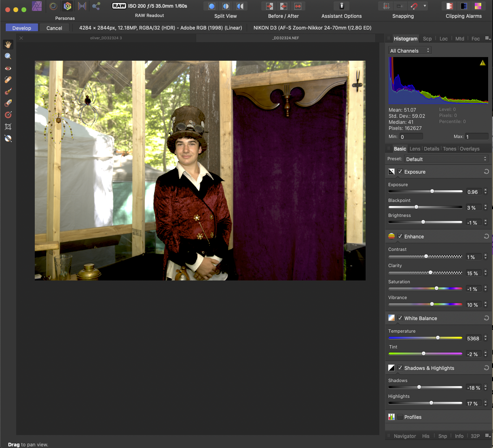
Task: Open Assistant Options
Action: 341,6
